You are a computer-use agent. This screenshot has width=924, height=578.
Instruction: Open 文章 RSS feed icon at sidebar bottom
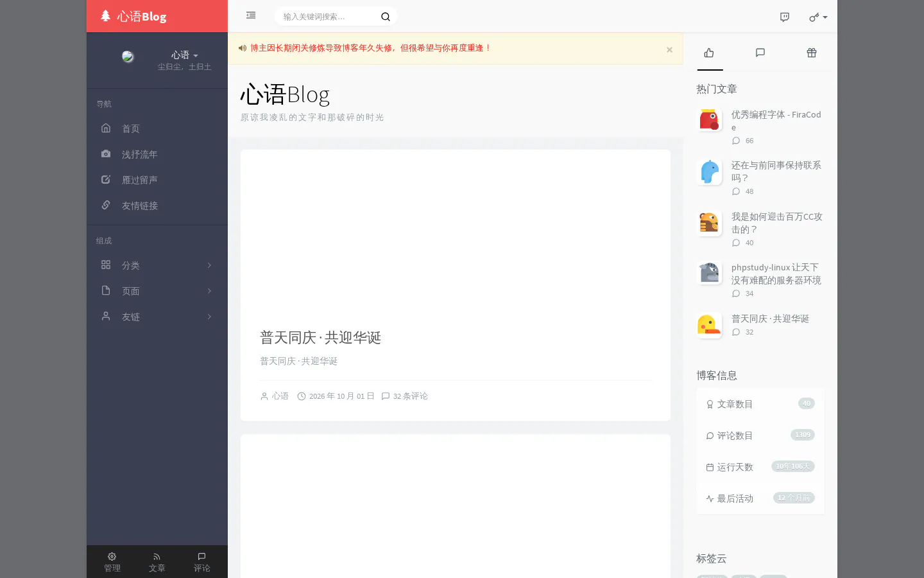[x=157, y=562]
